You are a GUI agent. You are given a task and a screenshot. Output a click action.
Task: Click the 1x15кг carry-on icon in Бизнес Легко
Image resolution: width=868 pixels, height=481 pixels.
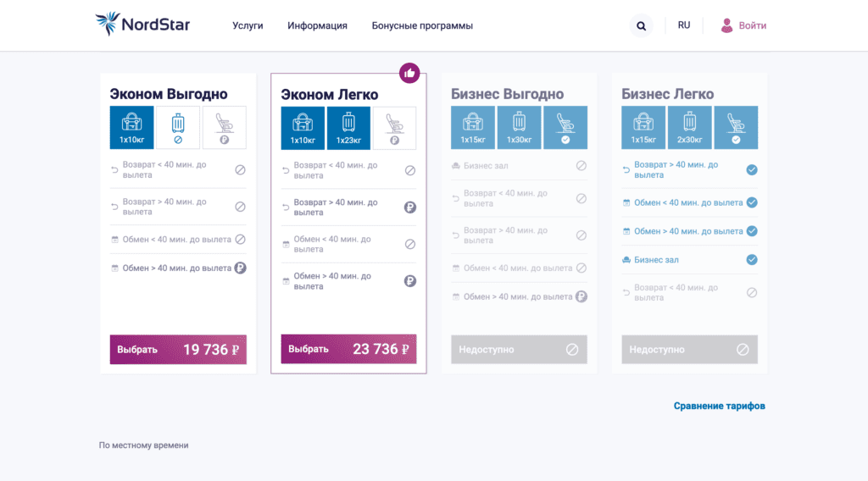pos(643,128)
